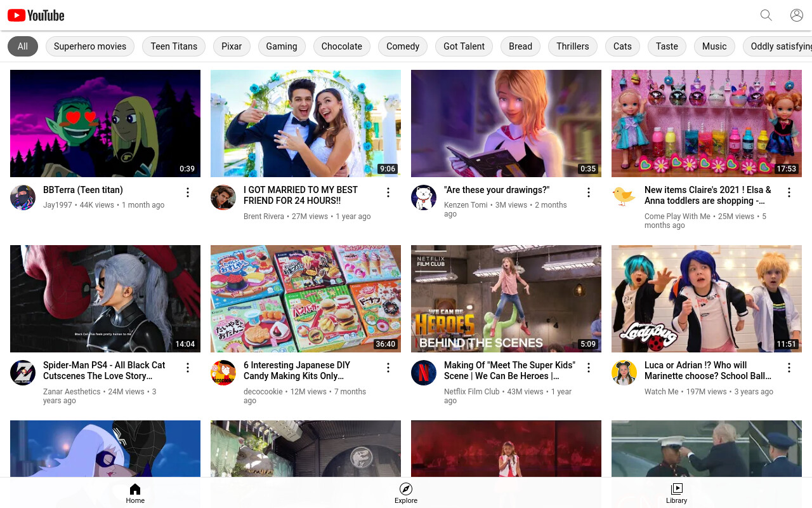Image resolution: width=812 pixels, height=508 pixels.
Task: Filter by Superhero movies chip
Action: tap(90, 46)
